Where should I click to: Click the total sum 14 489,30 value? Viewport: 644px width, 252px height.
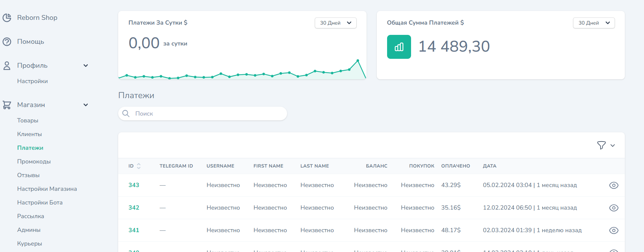point(454,47)
